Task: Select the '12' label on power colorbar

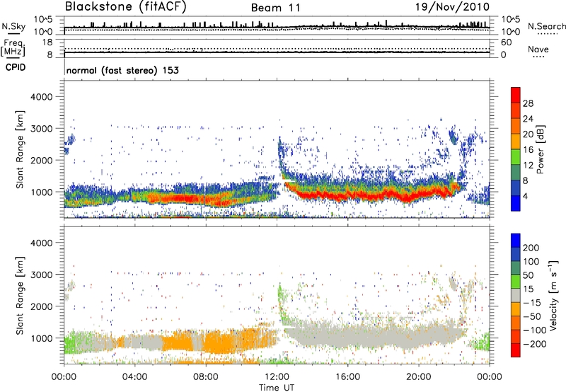Action: coord(528,166)
